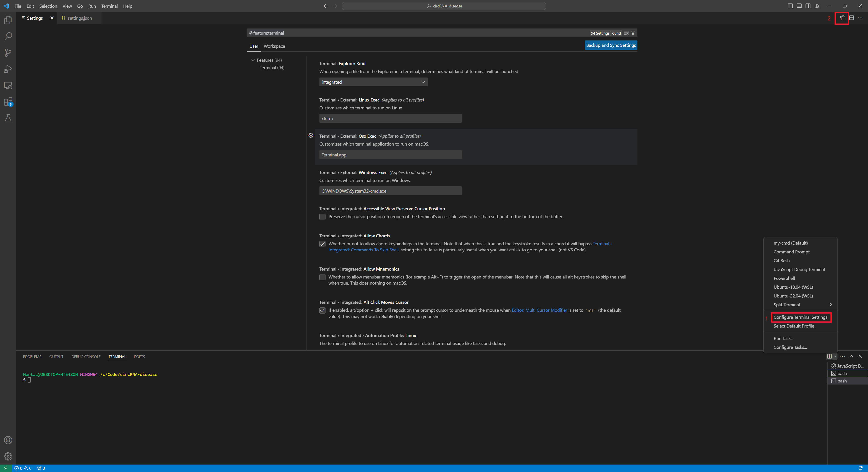Open the Source Control view

(x=8, y=52)
